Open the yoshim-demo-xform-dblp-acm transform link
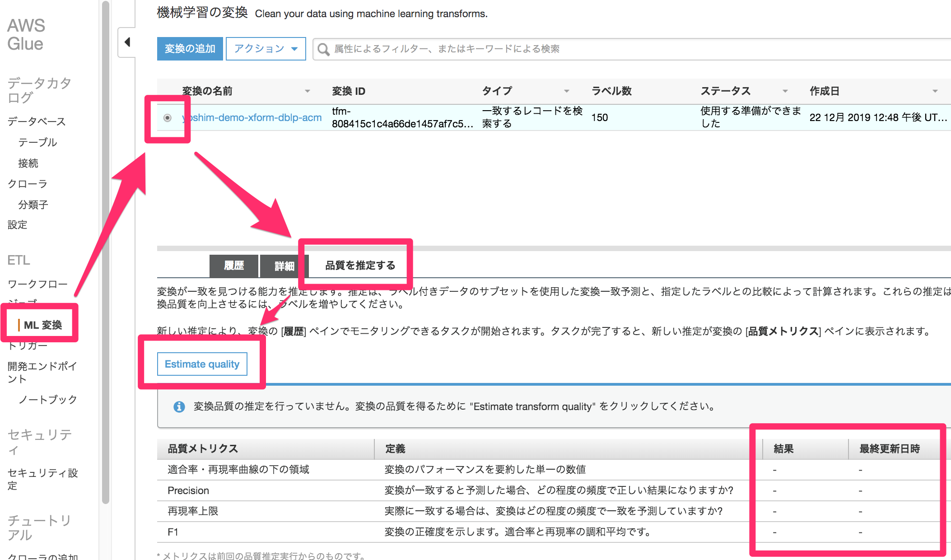Viewport: 951px width, 560px height. (252, 118)
